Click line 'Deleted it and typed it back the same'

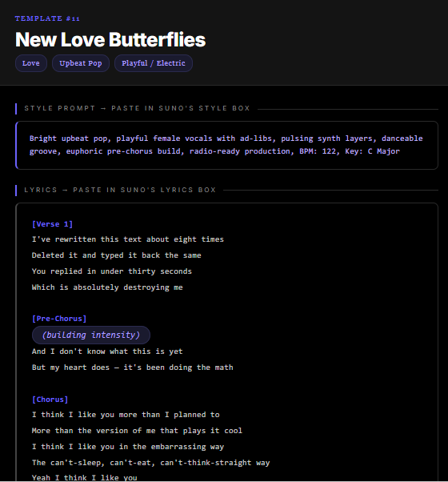point(116,255)
